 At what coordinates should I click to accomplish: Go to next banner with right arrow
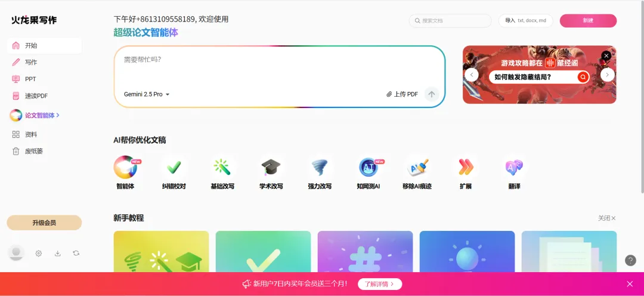[607, 75]
